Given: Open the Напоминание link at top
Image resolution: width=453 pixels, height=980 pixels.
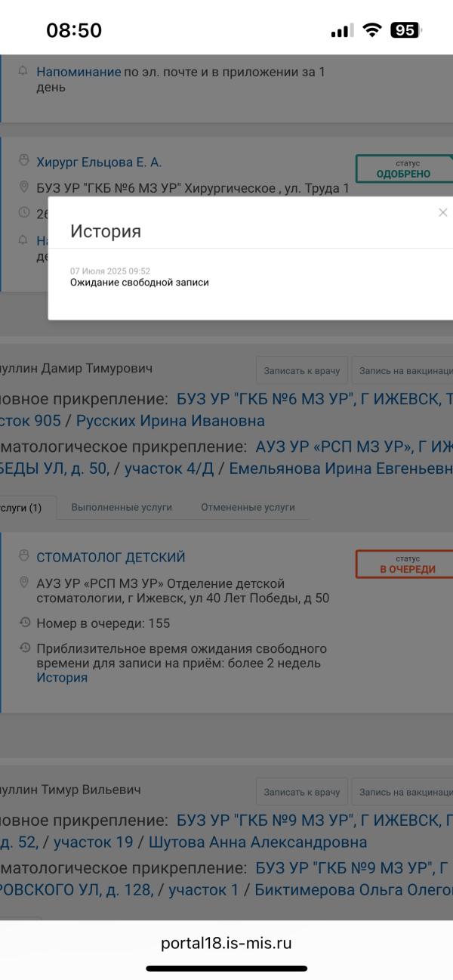Looking at the screenshot, I should click(79, 72).
